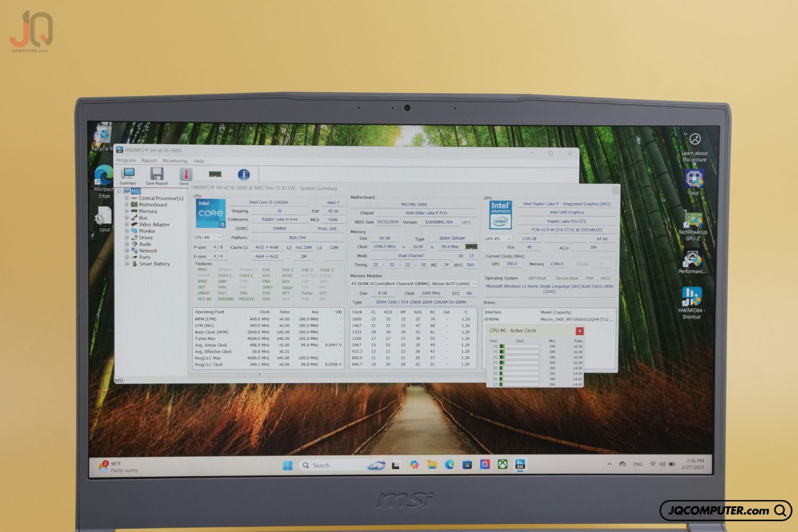
Task: Click the memory module toolbar icon
Action: point(215,174)
